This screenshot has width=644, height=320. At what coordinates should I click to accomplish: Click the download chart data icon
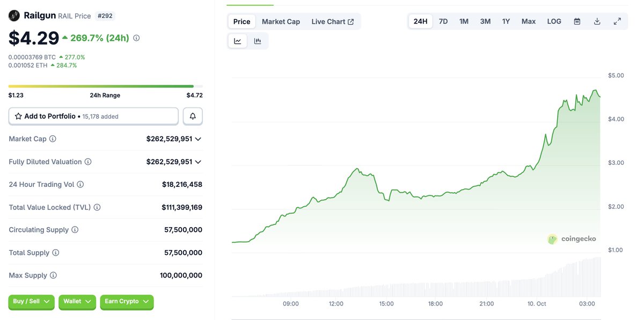pos(597,21)
